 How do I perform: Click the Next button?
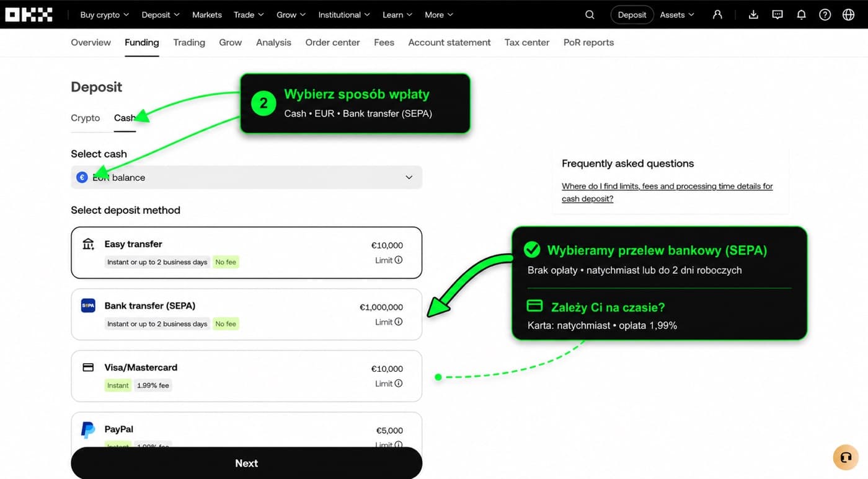(x=247, y=463)
